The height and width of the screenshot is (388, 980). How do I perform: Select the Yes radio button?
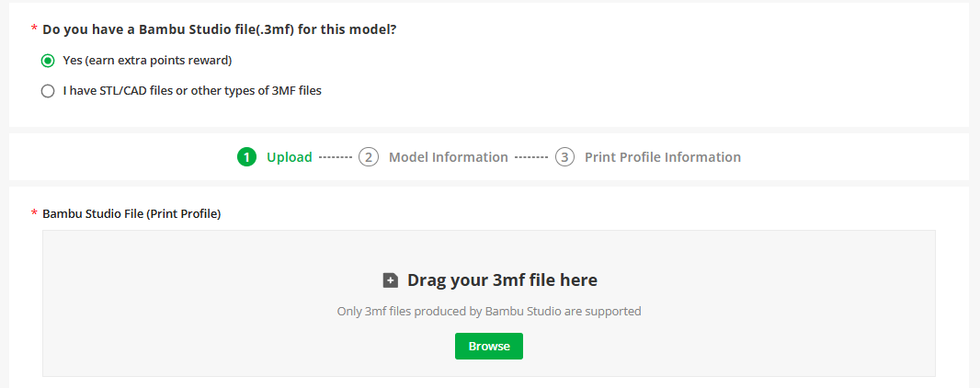point(48,61)
